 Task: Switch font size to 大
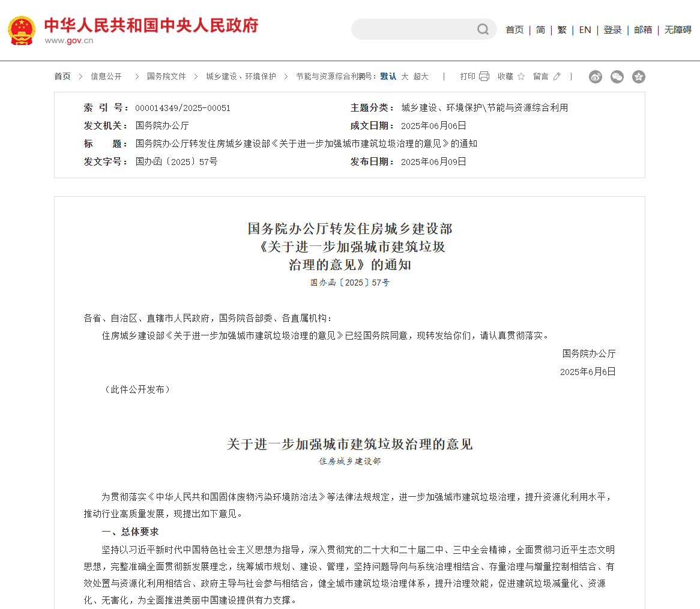tap(405, 76)
